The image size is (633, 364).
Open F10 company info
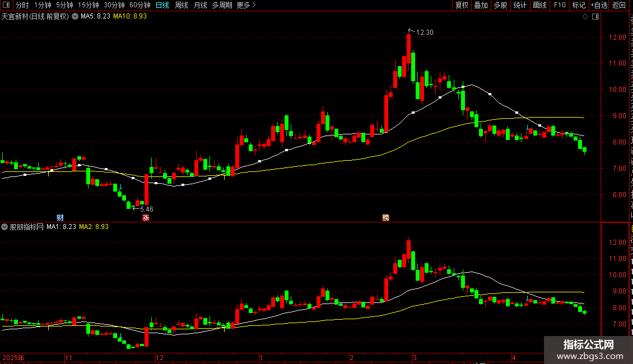click(560, 5)
